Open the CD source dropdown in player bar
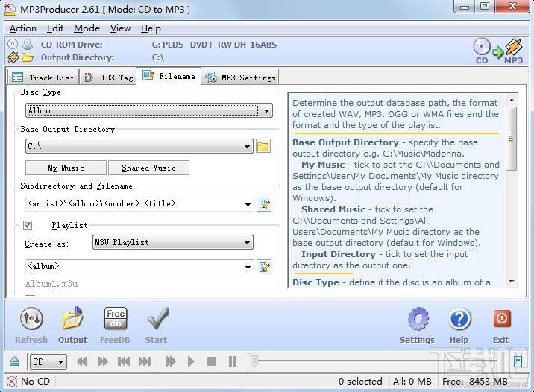 pos(48,361)
